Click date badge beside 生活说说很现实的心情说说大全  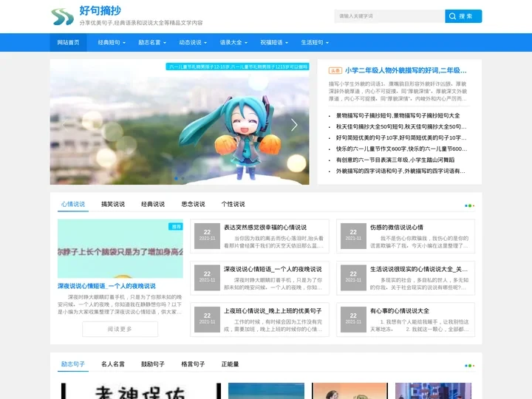[353, 278]
